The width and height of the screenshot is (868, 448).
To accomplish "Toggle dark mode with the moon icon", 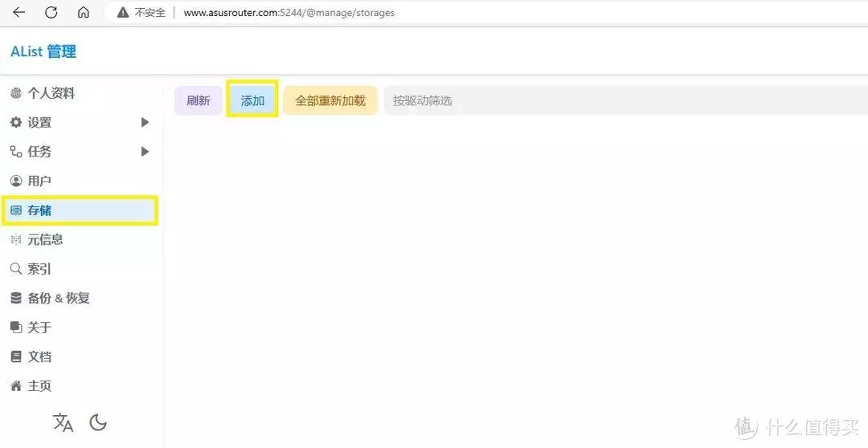I will (98, 423).
